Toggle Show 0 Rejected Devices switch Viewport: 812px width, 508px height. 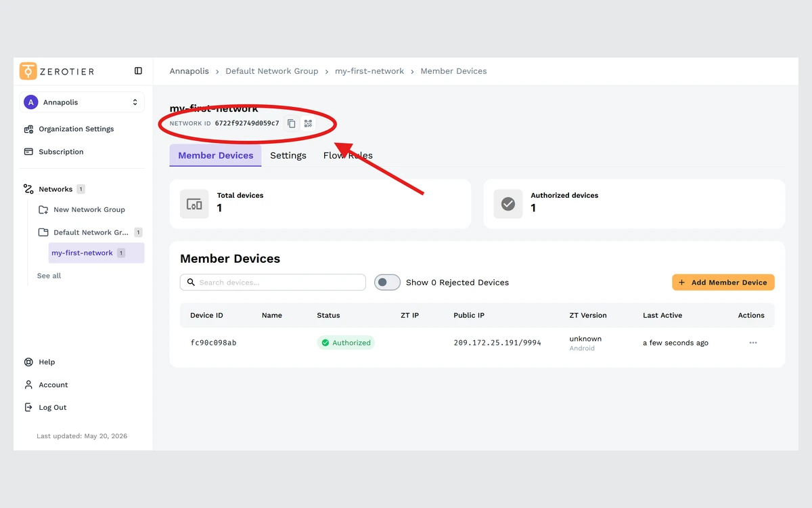click(x=387, y=282)
